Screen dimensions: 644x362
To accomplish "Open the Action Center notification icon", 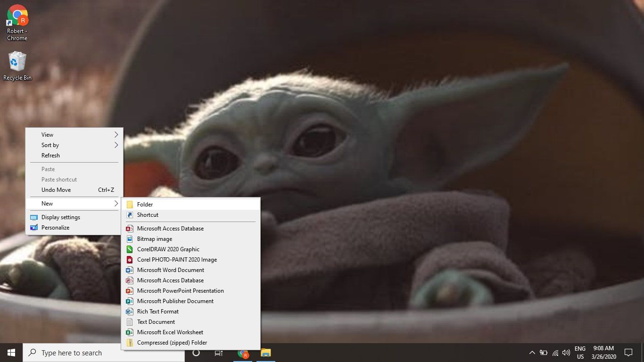I will click(628, 353).
